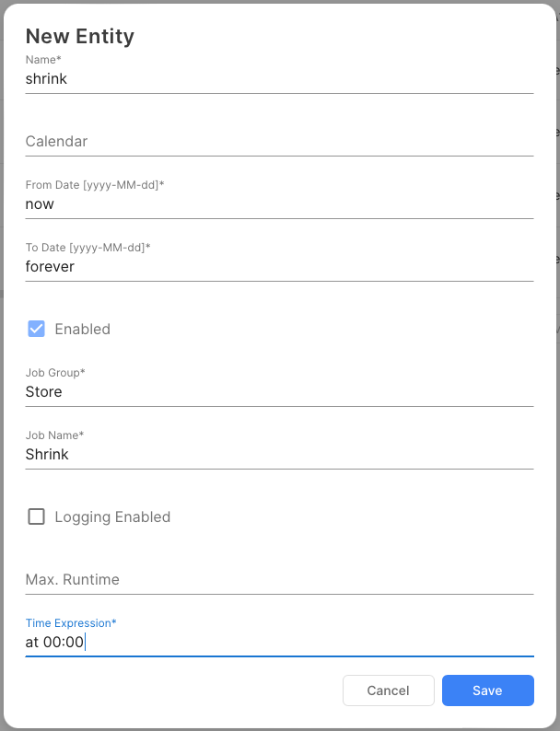560x731 pixels.
Task: Check the Logging Enabled checkbox
Action: tap(37, 516)
